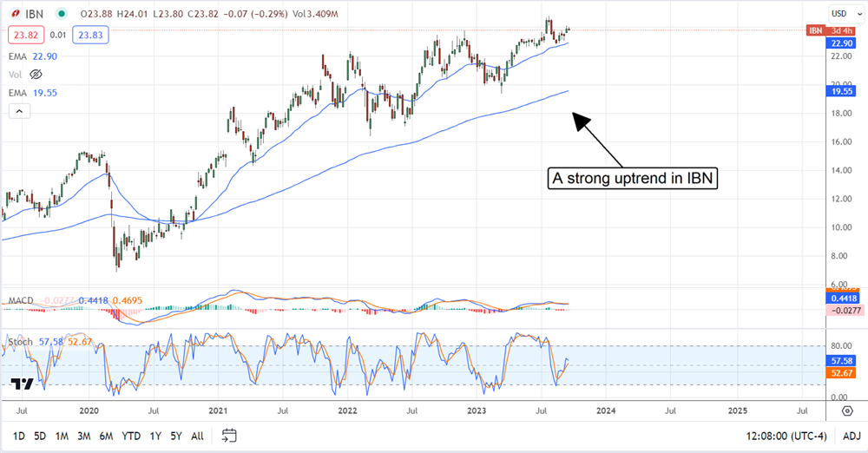The image size is (868, 453).
Task: Select the MACD indicator legend
Action: [x=21, y=301]
